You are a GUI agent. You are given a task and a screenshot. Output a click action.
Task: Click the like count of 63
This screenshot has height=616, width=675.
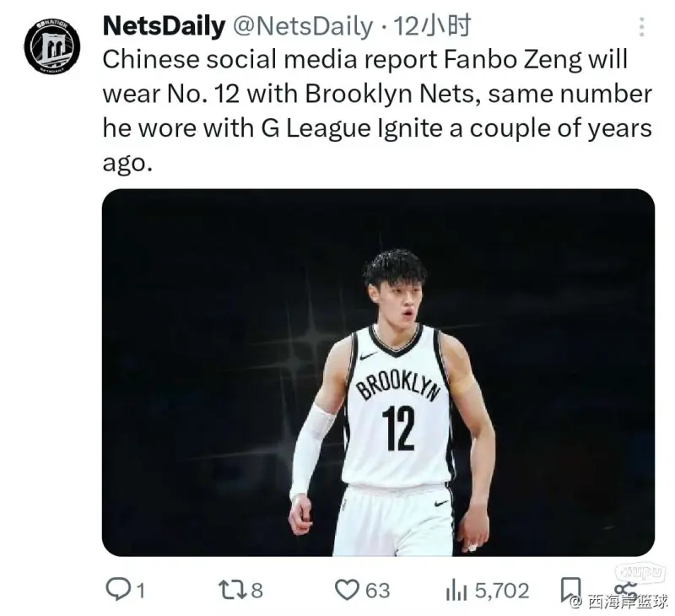click(x=377, y=590)
